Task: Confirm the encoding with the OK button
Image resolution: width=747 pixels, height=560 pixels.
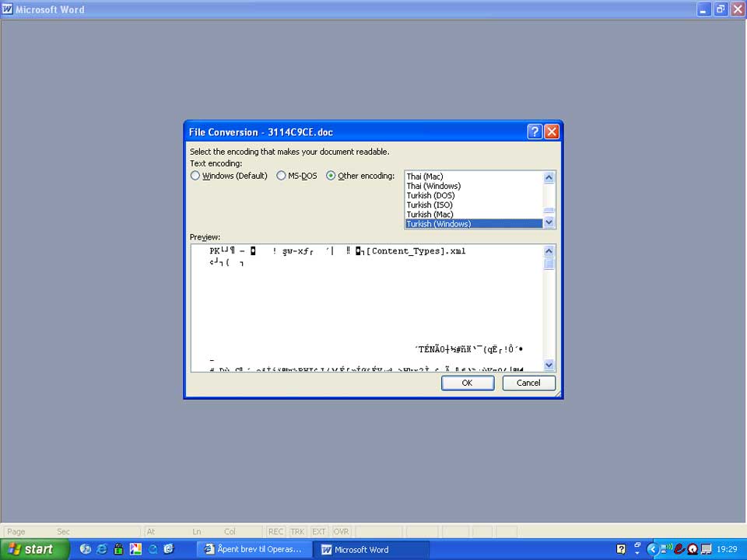Action: (468, 383)
